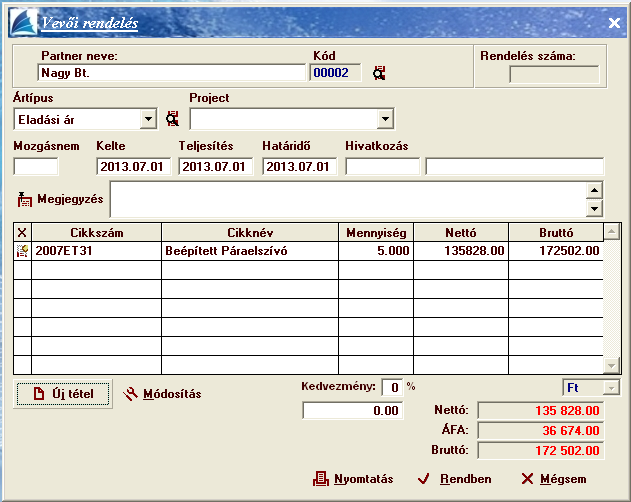Click the Cikknév column header
The height and width of the screenshot is (502, 631).
coord(250,232)
